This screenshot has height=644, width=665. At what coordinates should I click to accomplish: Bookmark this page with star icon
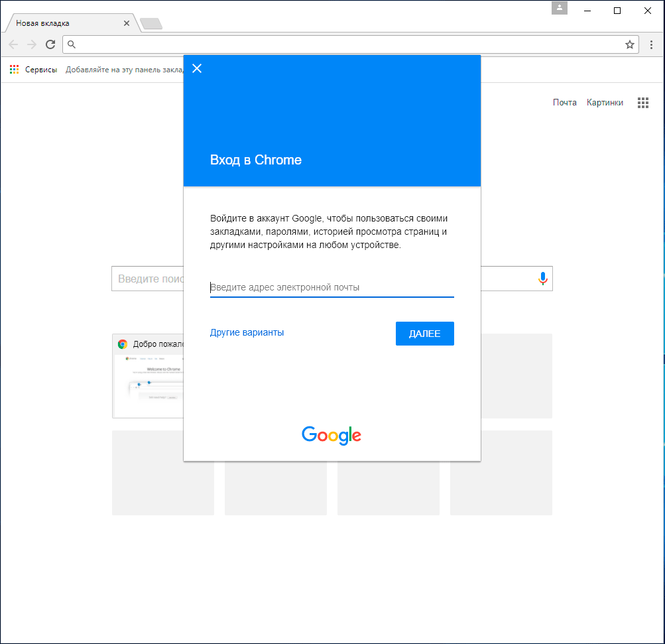coord(629,44)
